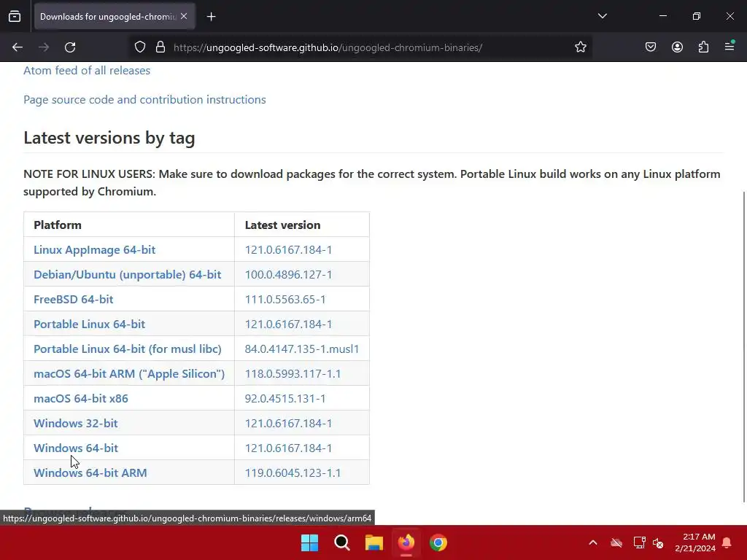The image size is (747, 560).
Task: Open Page source code and contribution instructions
Action: click(x=145, y=99)
